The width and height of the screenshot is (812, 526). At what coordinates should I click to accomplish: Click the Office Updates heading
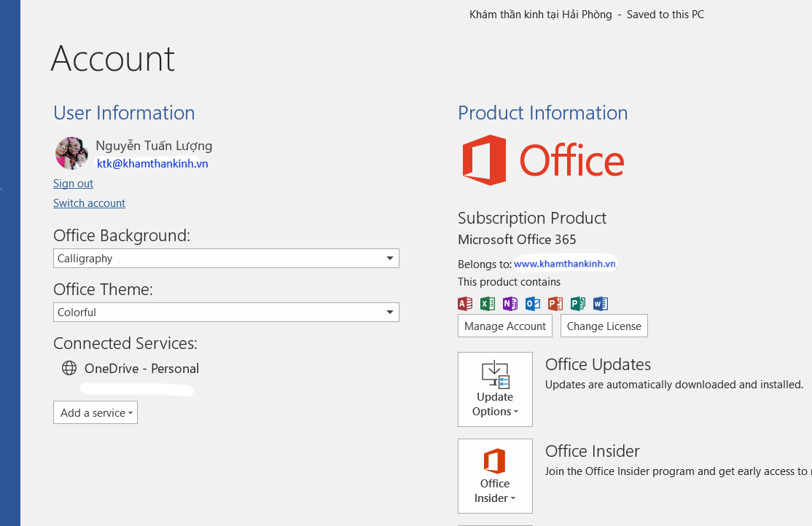(x=598, y=364)
